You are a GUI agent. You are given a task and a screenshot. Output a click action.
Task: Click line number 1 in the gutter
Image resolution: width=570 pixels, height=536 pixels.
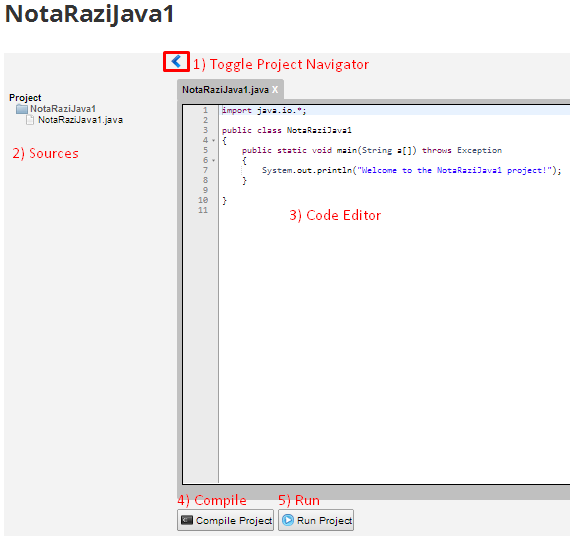click(x=205, y=110)
